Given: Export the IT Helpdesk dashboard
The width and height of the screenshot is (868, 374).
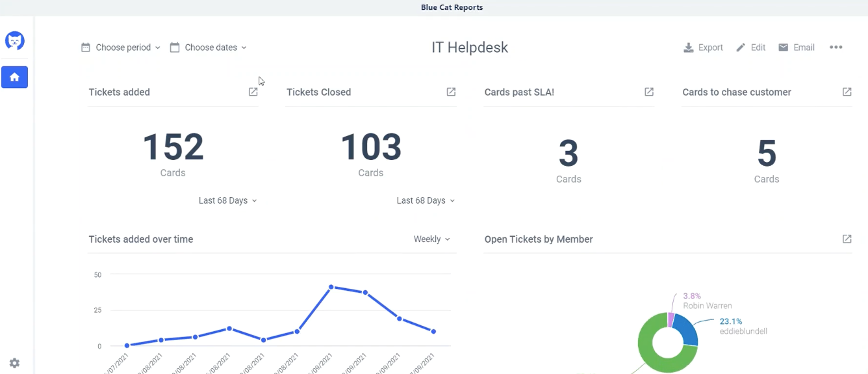Looking at the screenshot, I should point(703,47).
